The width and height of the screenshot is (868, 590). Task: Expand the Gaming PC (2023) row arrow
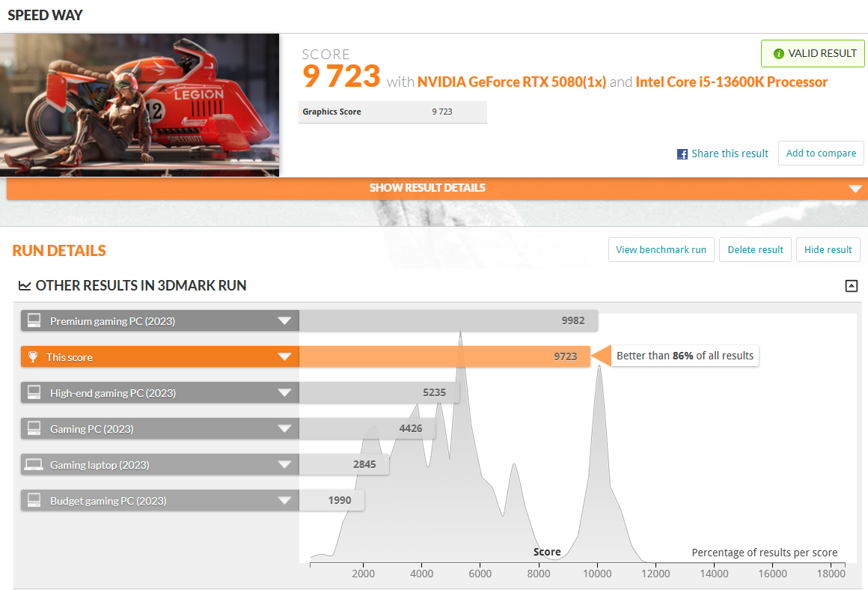tap(284, 429)
